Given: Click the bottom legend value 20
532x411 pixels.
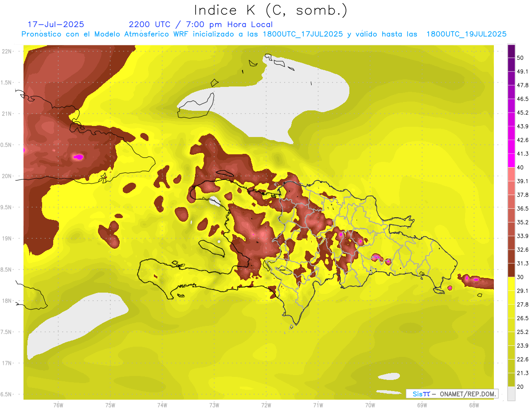Looking at the screenshot, I should pos(520,387).
